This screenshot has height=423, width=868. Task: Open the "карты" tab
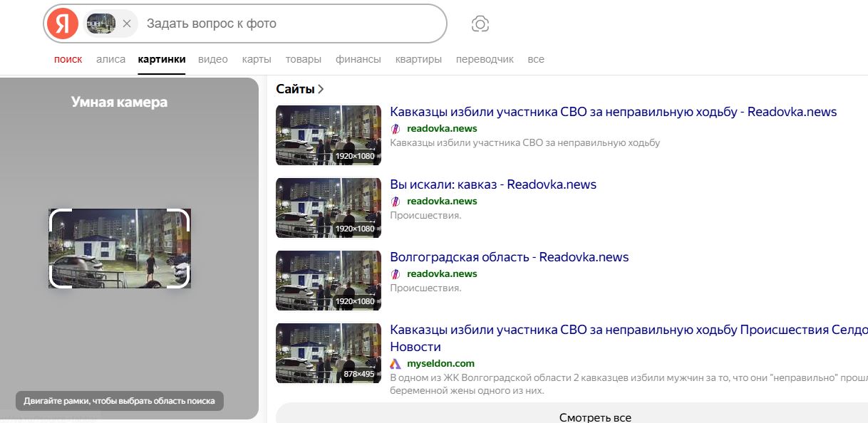(257, 59)
